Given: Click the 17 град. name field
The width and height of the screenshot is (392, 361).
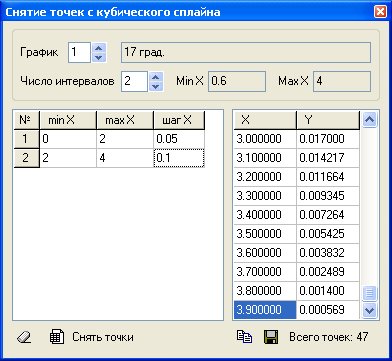Looking at the screenshot, I should click(246, 52).
